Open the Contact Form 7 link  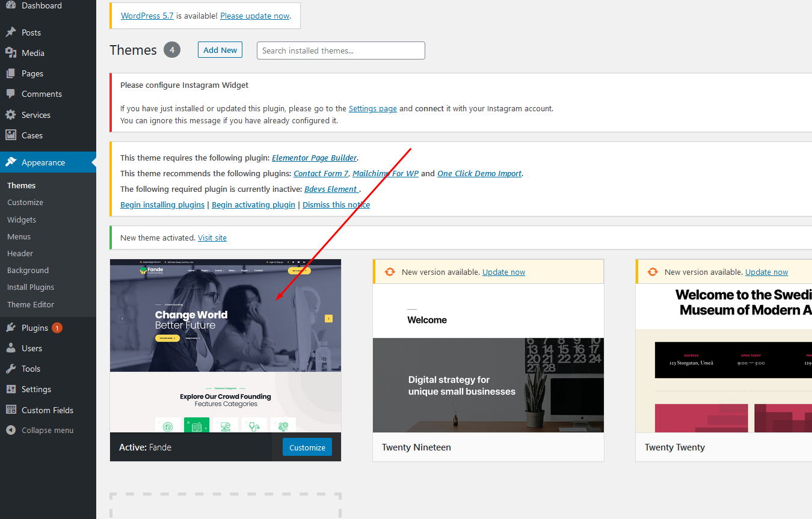coord(321,173)
